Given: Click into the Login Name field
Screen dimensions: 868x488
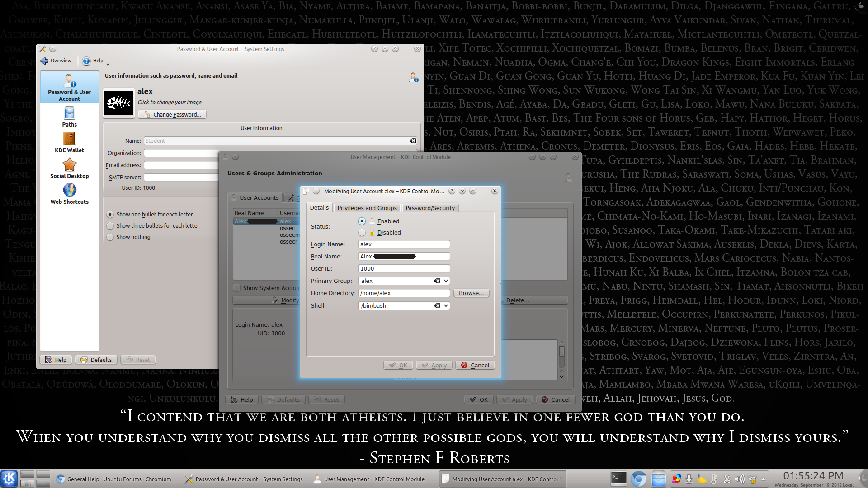Looking at the screenshot, I should [403, 244].
